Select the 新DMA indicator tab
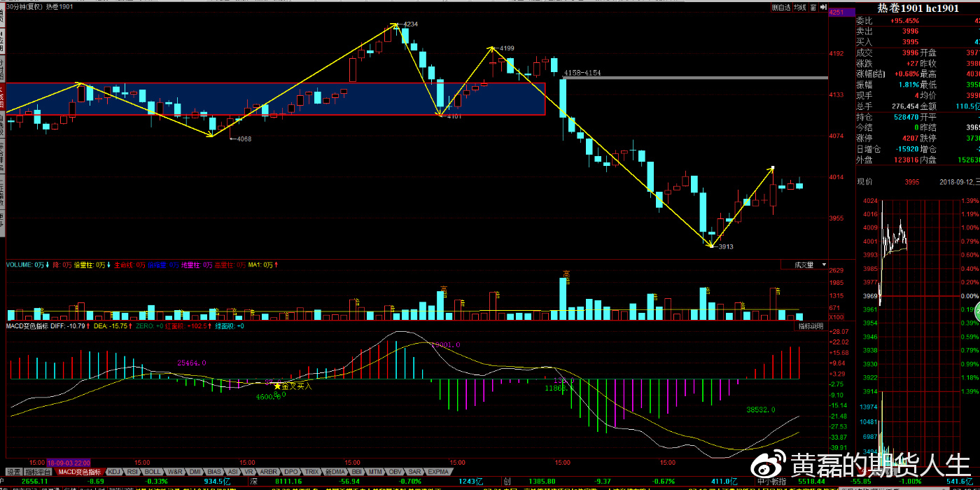This screenshot has width=980, height=490. pyautogui.click(x=335, y=472)
